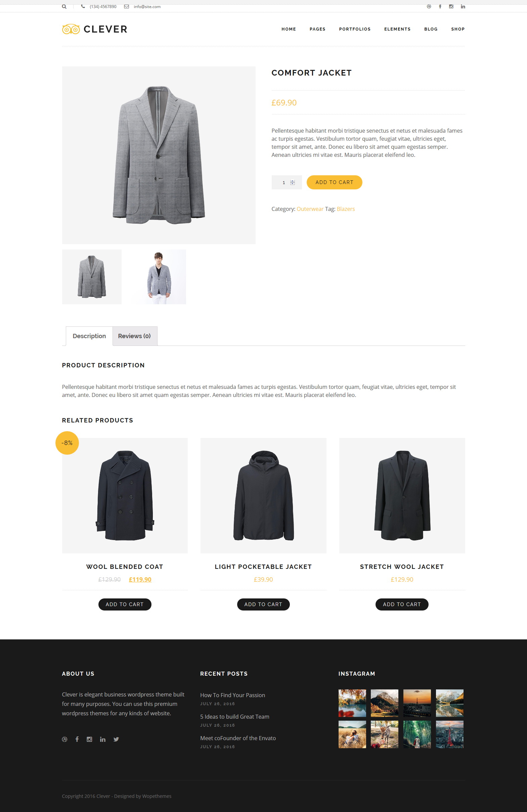The height and width of the screenshot is (812, 527).
Task: Open the Light Pocketable Jacket product image
Action: click(263, 495)
